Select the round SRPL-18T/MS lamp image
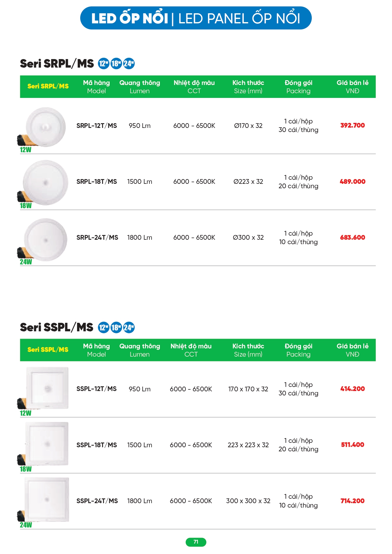The height and width of the screenshot is (554, 392). (45, 183)
